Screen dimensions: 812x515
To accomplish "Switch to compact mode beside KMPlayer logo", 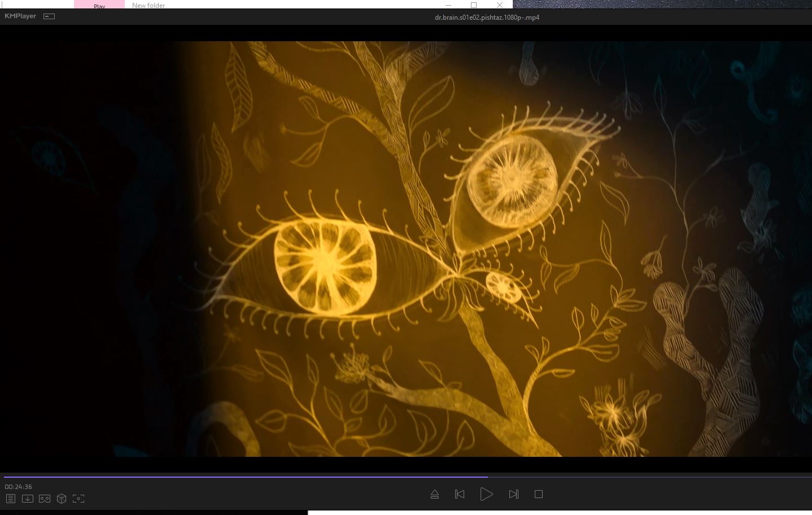I will (x=49, y=16).
